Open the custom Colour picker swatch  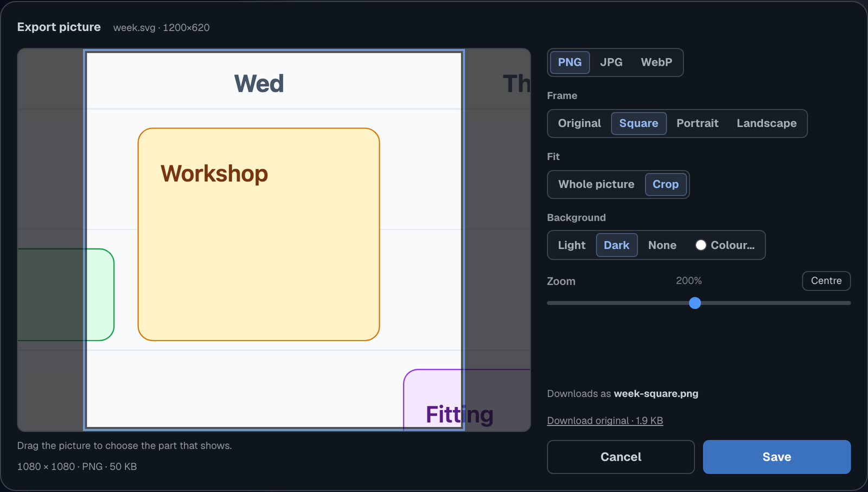[725, 245]
